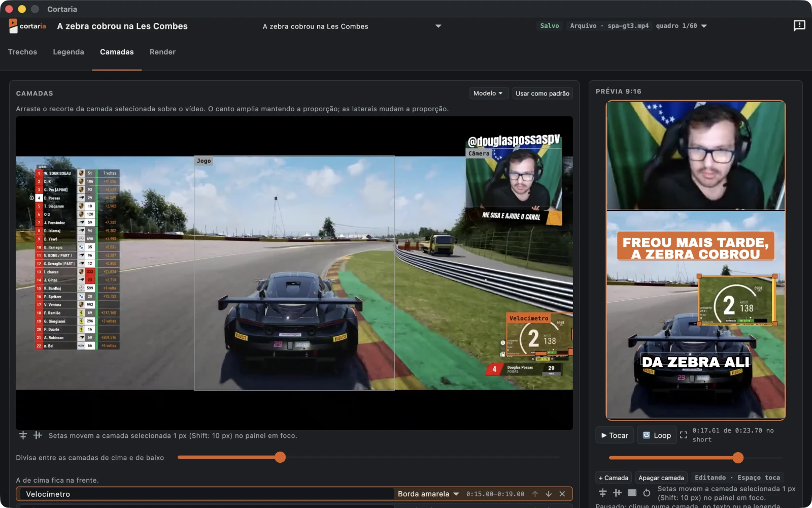Image resolution: width=812 pixels, height=508 pixels.
Task: Open the Render tab
Action: click(x=162, y=52)
